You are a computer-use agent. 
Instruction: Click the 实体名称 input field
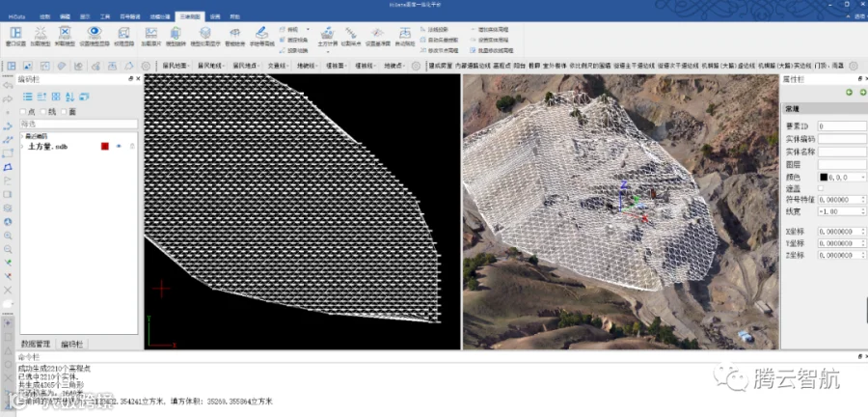(842, 152)
